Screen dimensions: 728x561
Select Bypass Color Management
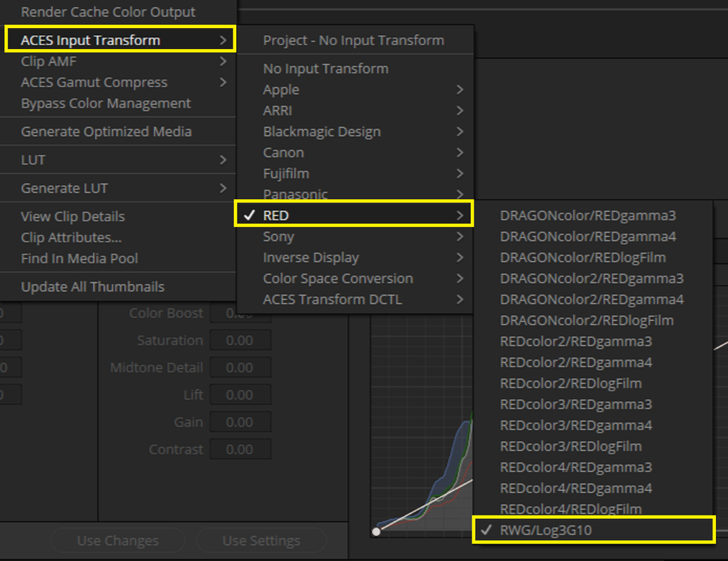(x=118, y=103)
